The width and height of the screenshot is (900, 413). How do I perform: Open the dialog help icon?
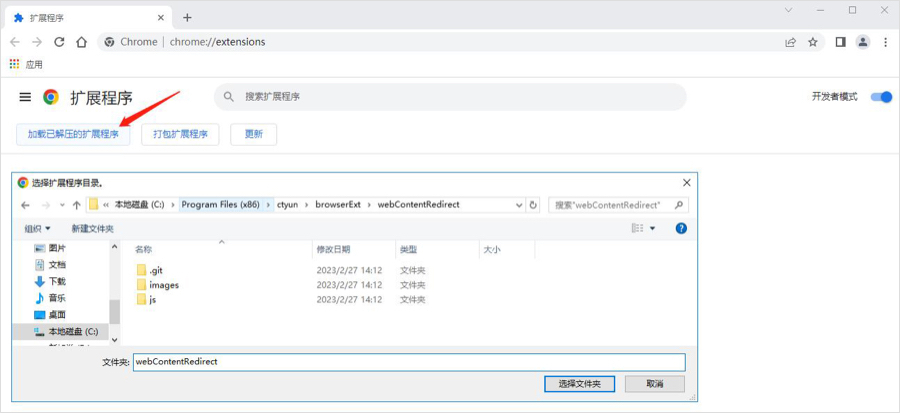tap(681, 228)
